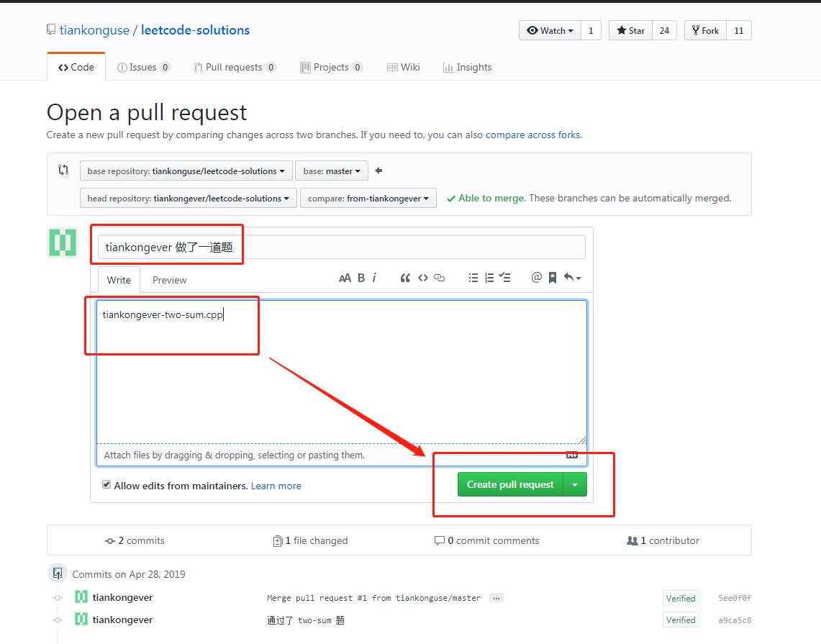Viewport: 821px width, 644px height.
Task: Click the header text size icon
Action: click(x=345, y=278)
